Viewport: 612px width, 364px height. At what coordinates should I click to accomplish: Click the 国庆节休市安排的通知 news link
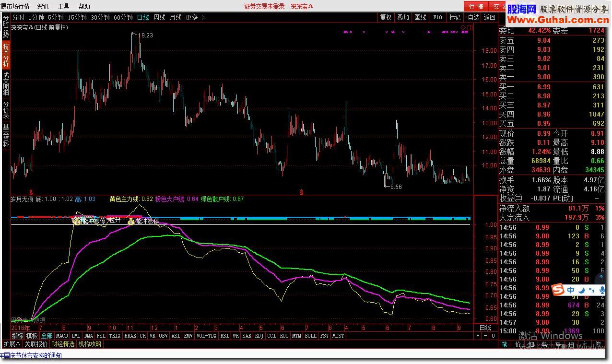click(x=31, y=355)
